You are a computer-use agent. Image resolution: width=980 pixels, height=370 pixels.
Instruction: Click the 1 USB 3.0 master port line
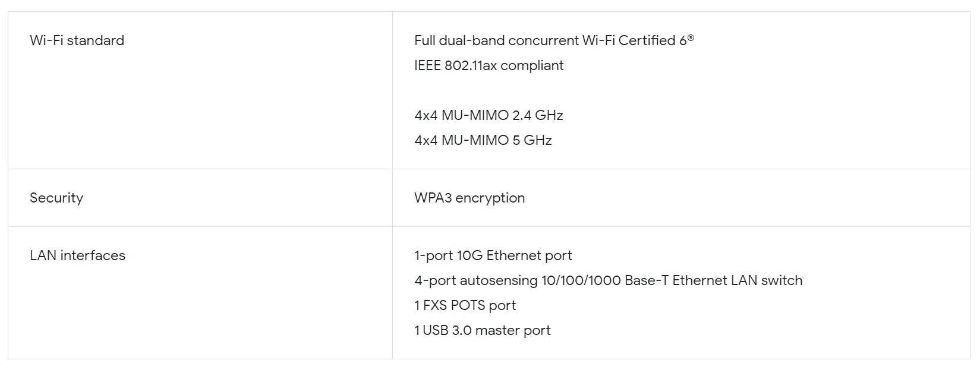[x=482, y=330]
